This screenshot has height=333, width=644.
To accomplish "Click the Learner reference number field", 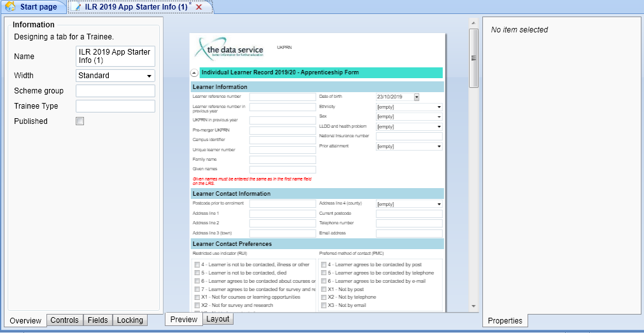I will tap(283, 97).
